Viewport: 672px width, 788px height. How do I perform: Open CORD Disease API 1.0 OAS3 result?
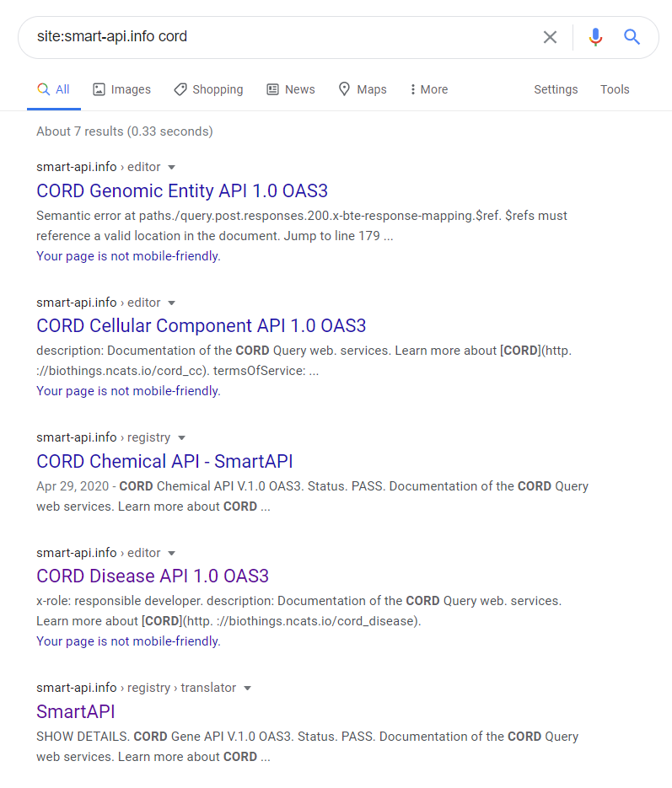click(153, 576)
